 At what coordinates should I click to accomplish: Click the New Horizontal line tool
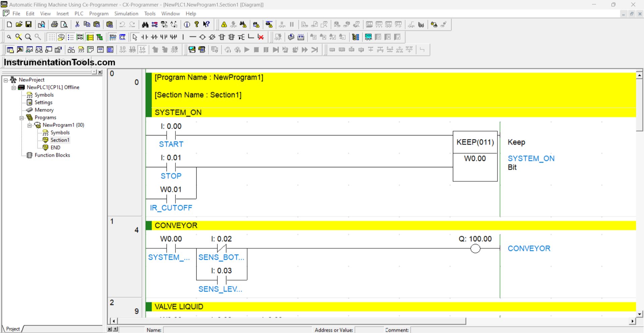pyautogui.click(x=193, y=37)
